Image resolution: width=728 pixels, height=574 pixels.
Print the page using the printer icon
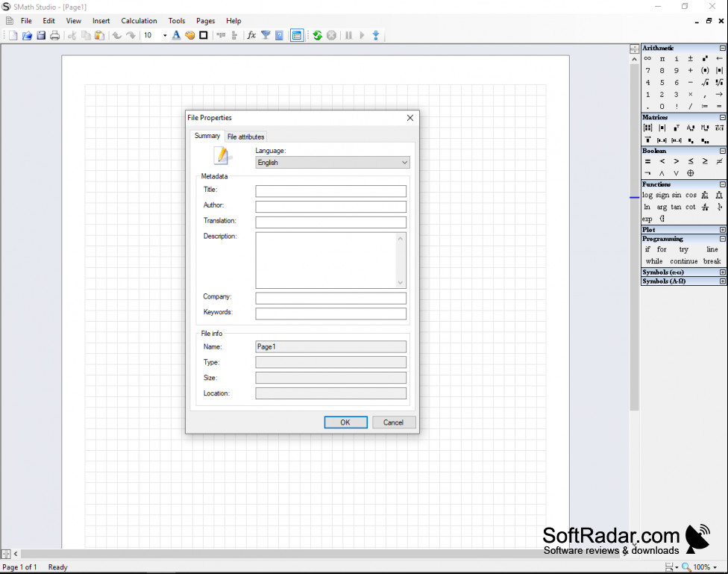click(54, 35)
